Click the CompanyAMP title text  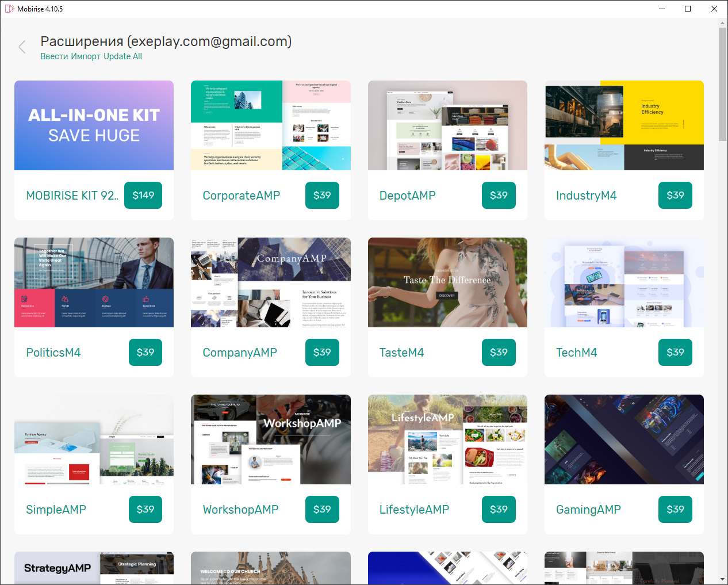(240, 353)
